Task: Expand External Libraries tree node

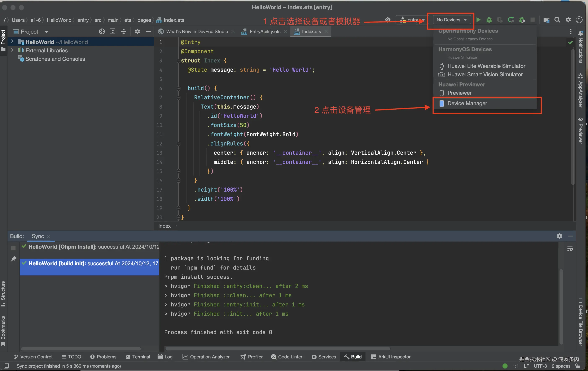Action: coord(12,50)
